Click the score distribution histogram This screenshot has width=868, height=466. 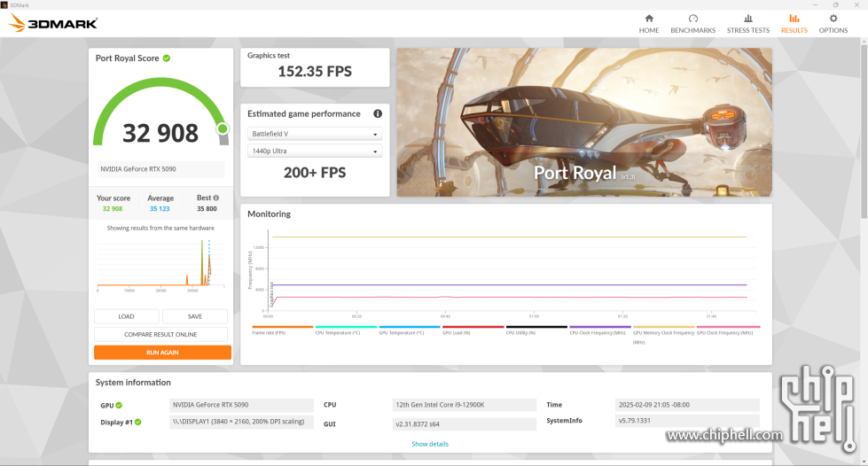(x=160, y=264)
